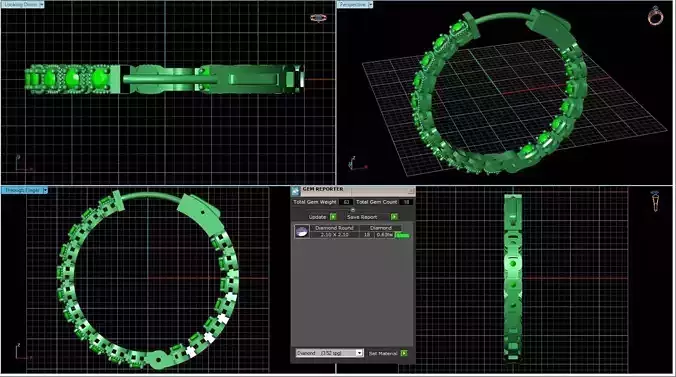Screen dimensions: 676x377
Task: Select the Diamond Round gem thumbnail
Action: pos(302,231)
